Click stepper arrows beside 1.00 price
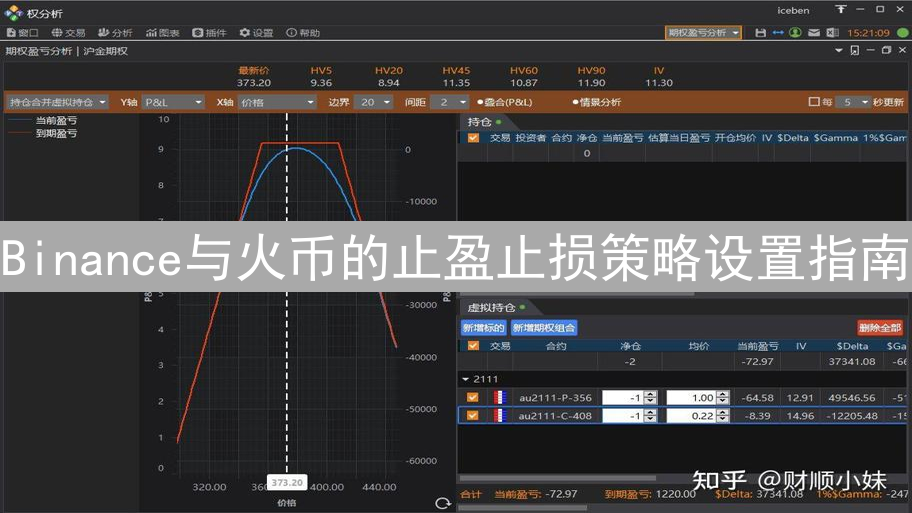Viewport: 912px width, 513px height. click(x=722, y=398)
